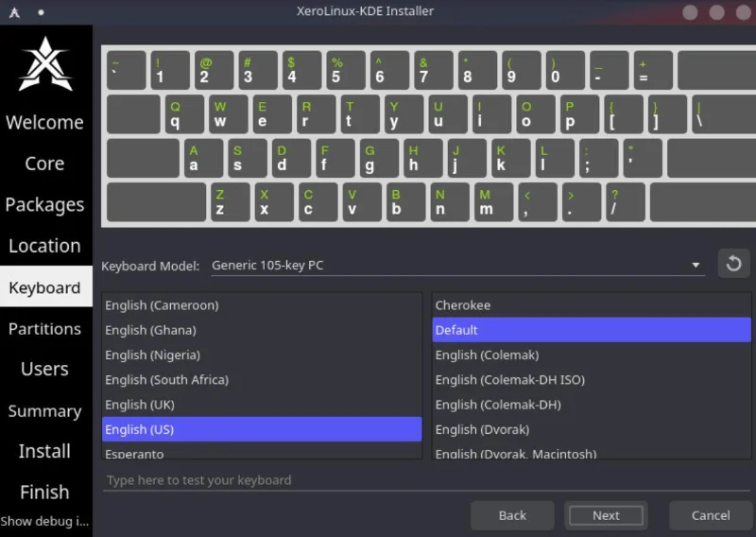Select English (Ghana) layout

262,330
